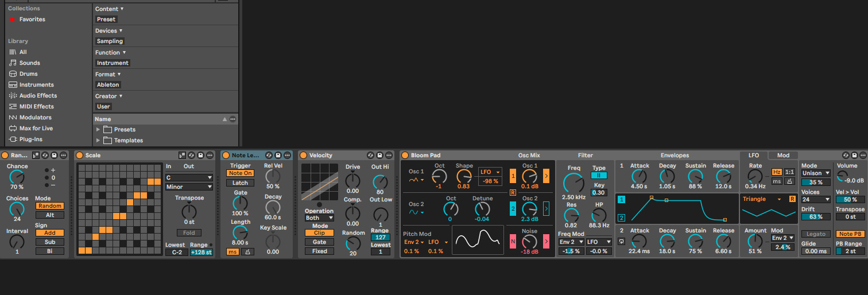Open options menu on Bloom Pad device
Screen dimensions: 868x295
[x=863, y=156]
